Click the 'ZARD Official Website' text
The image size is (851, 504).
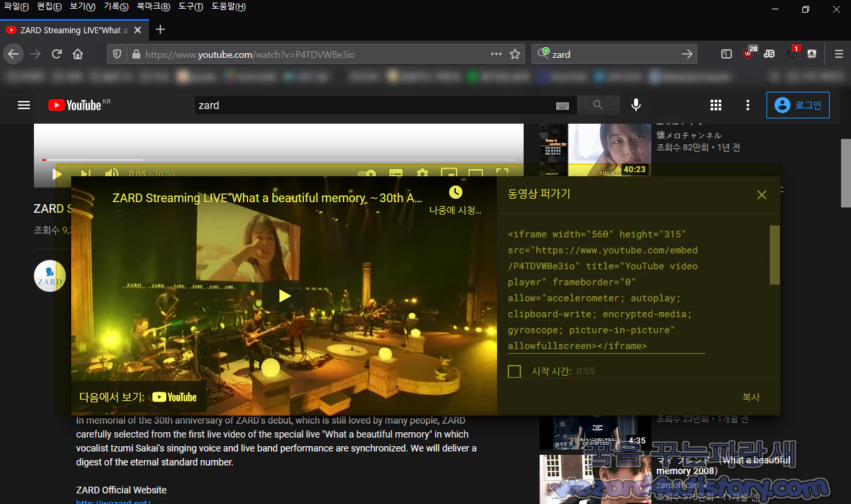(x=121, y=490)
